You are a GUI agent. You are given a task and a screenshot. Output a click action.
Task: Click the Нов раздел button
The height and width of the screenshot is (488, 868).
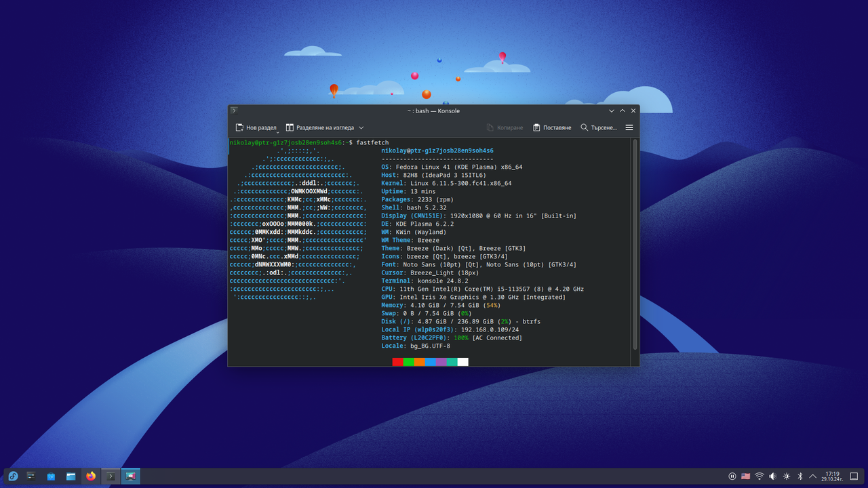[256, 127]
